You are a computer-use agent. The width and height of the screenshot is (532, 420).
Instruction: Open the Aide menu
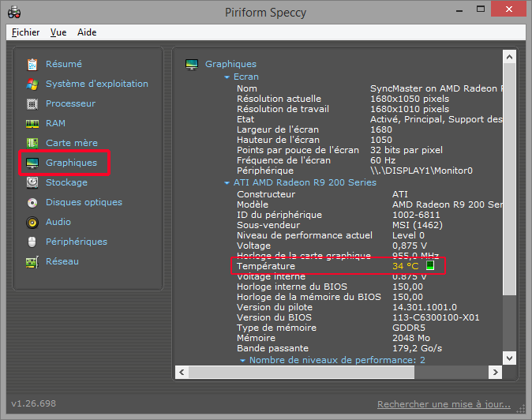click(x=87, y=32)
